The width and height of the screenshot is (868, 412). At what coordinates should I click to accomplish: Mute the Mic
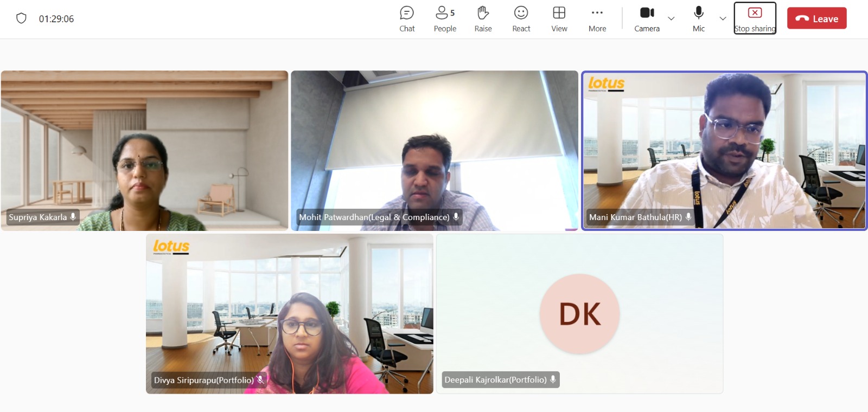pyautogui.click(x=699, y=19)
